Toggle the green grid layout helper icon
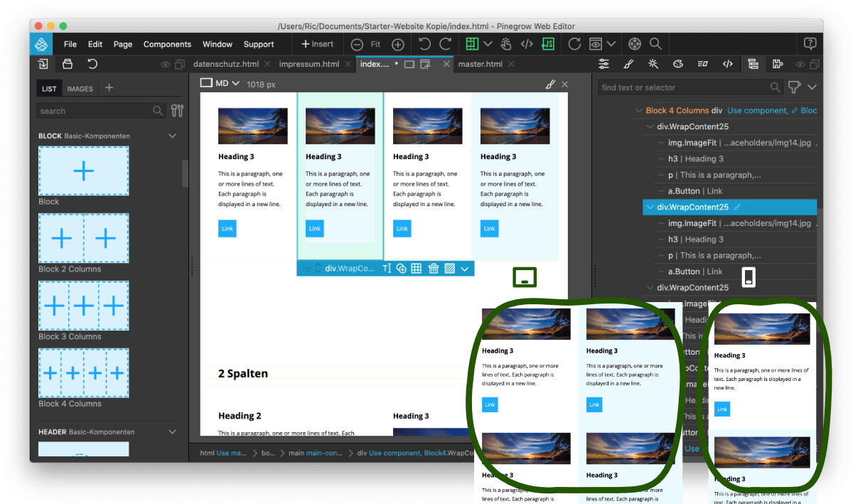 point(472,44)
